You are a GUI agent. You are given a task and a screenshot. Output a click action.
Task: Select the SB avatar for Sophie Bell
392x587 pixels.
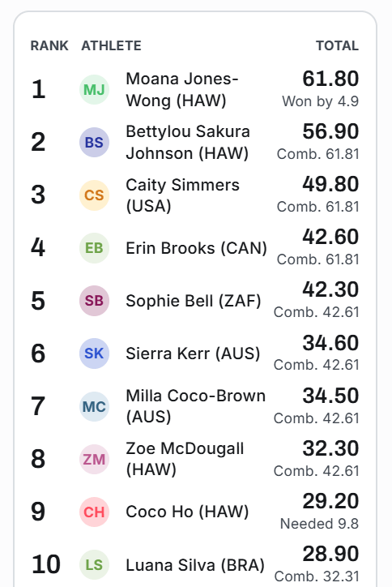[x=94, y=301]
